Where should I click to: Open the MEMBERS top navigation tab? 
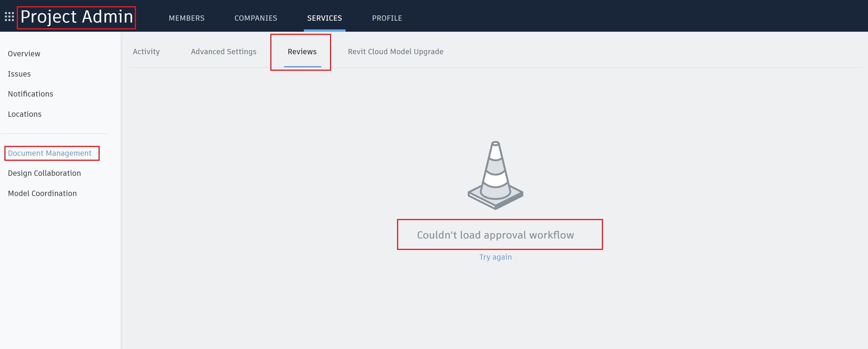186,18
